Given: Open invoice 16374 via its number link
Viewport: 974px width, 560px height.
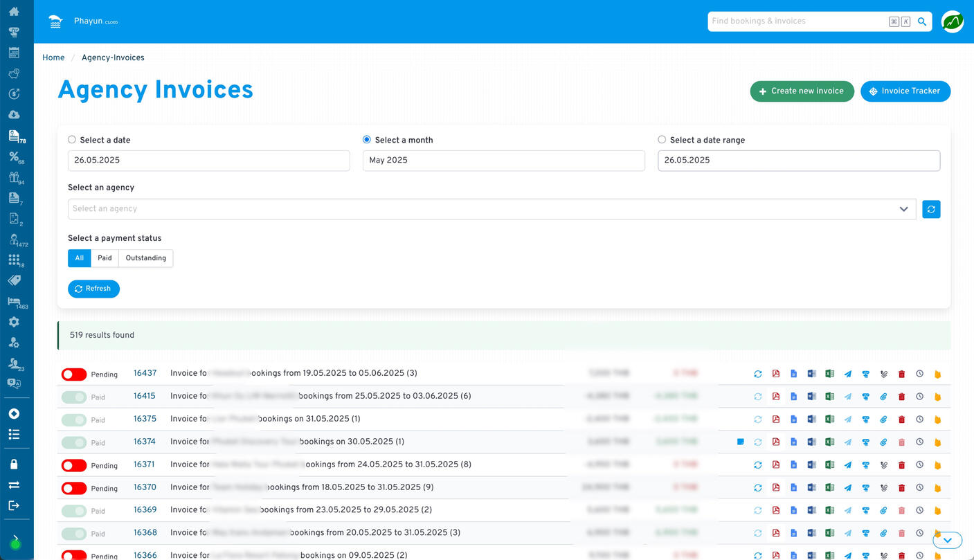Looking at the screenshot, I should point(145,442).
